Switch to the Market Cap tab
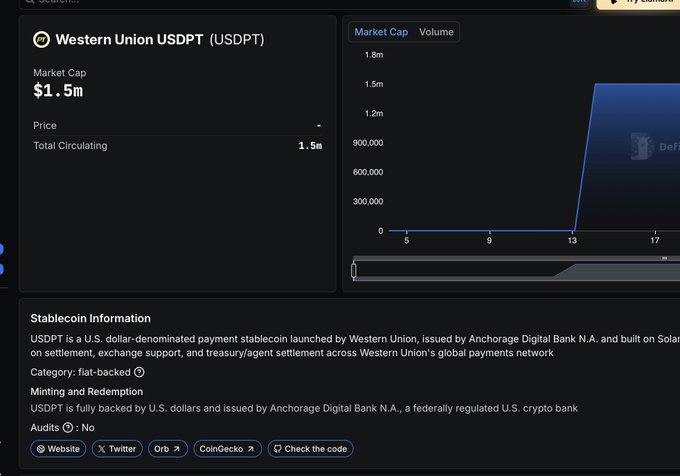The image size is (680, 476). (381, 32)
